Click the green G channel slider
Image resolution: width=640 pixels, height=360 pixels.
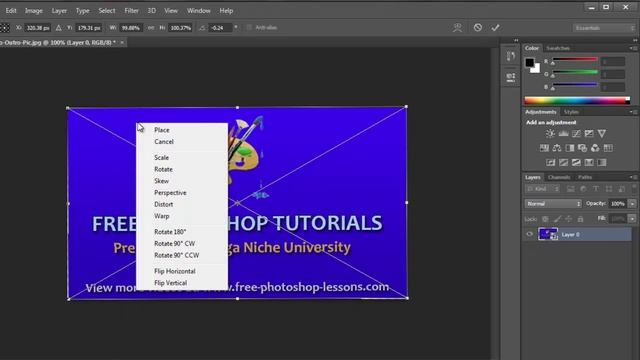click(575, 73)
